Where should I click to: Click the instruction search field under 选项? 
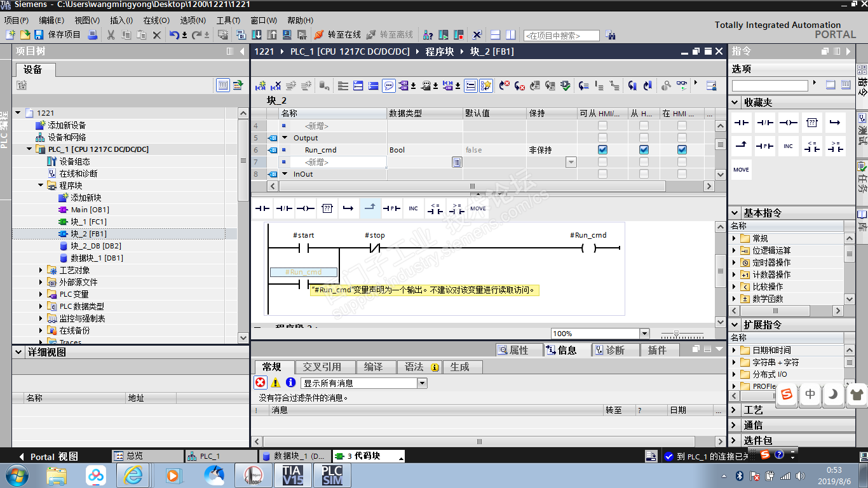point(770,85)
